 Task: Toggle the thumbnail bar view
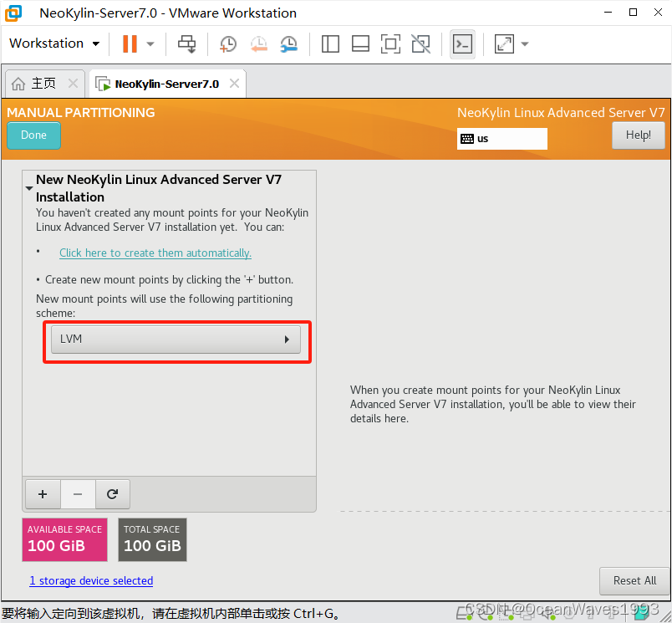click(360, 43)
